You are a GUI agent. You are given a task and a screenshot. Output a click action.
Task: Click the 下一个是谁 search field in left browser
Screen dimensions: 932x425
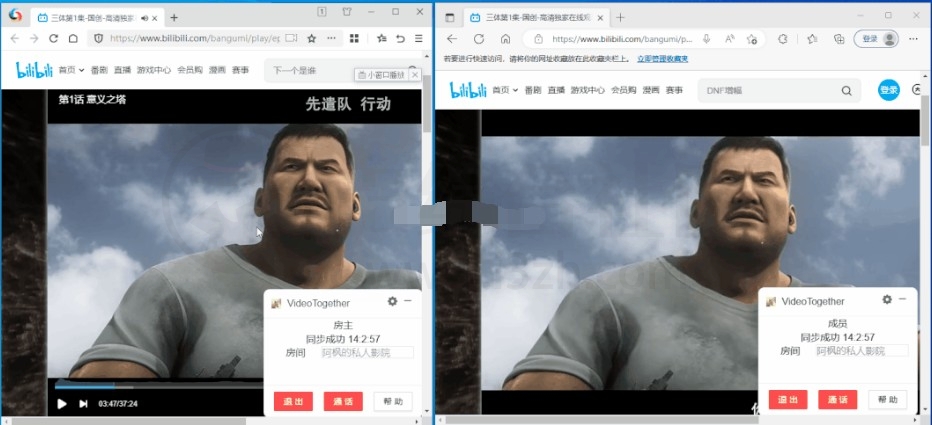[309, 71]
